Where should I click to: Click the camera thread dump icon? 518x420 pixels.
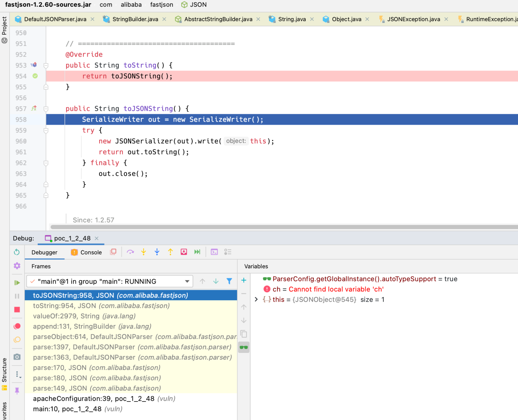tap(17, 357)
